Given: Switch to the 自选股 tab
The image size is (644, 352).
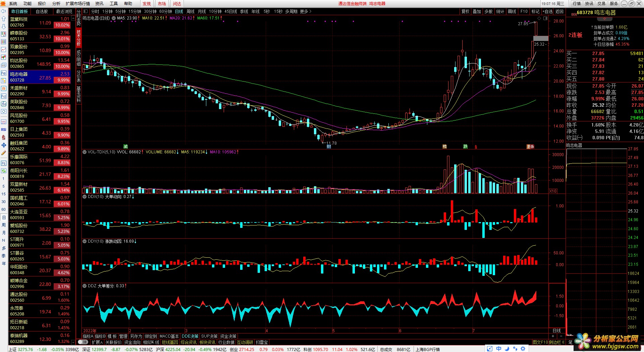Looking at the screenshot, I should 42,11.
